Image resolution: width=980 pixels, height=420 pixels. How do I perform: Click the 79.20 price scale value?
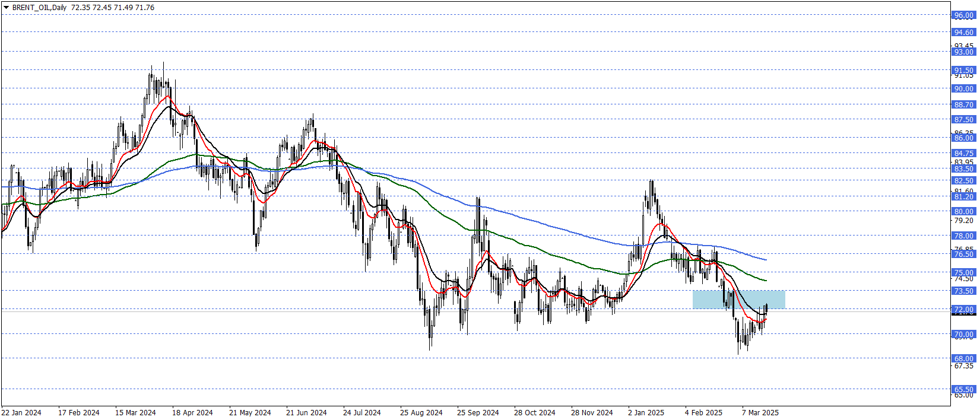click(x=963, y=221)
